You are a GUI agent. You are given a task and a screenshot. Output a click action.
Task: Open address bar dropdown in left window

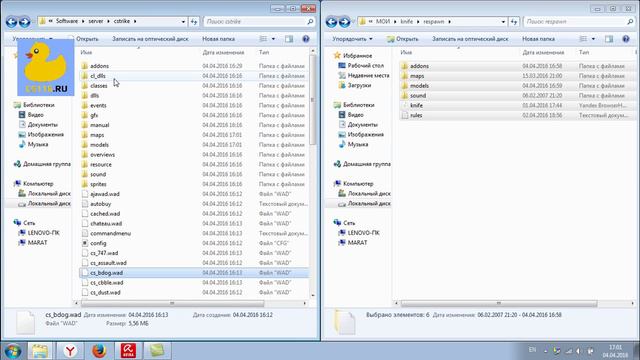pos(183,22)
